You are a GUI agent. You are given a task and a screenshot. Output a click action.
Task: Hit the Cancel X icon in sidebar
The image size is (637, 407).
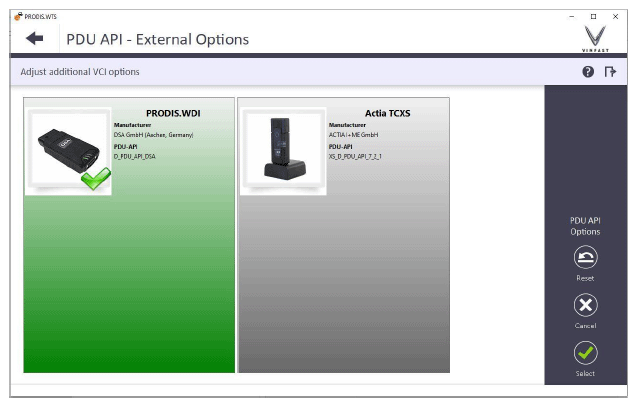click(585, 305)
